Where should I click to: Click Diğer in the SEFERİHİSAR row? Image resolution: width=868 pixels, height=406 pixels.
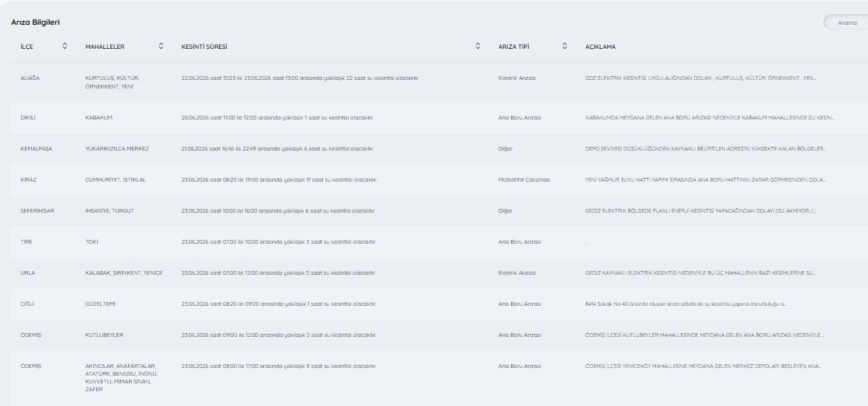point(505,210)
